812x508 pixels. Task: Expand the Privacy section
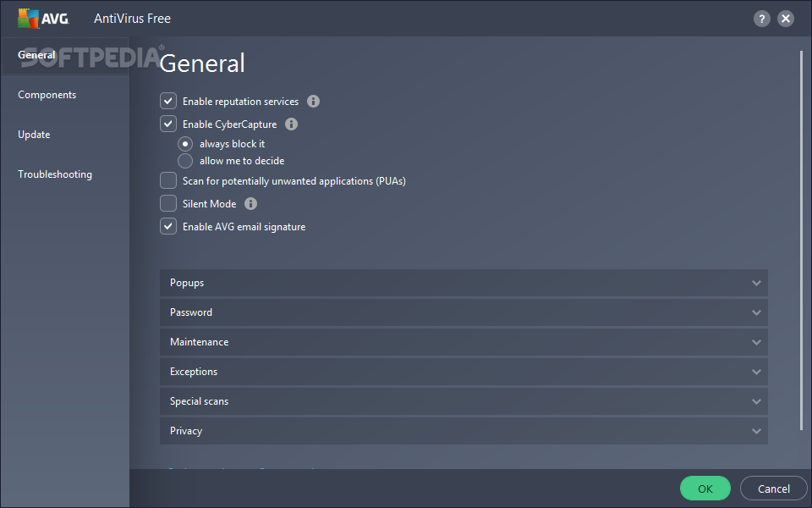coord(464,430)
